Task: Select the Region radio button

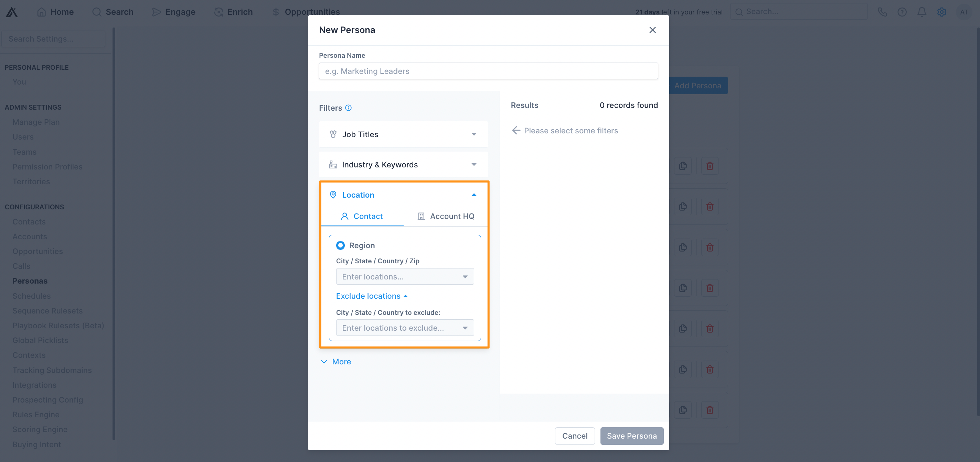Action: (341, 245)
